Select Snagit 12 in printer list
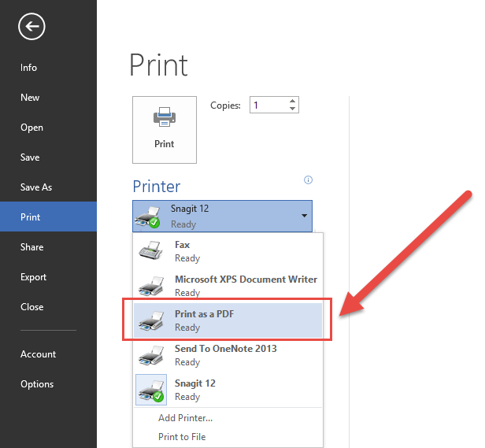This screenshot has width=485, height=448. pyautogui.click(x=228, y=390)
